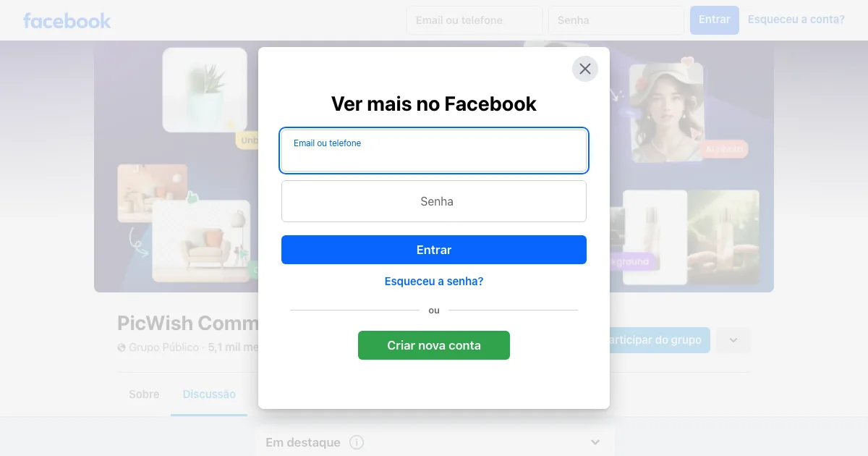The height and width of the screenshot is (456, 868).
Task: Click the woman portrait thumbnail in the cover
Action: (x=667, y=113)
